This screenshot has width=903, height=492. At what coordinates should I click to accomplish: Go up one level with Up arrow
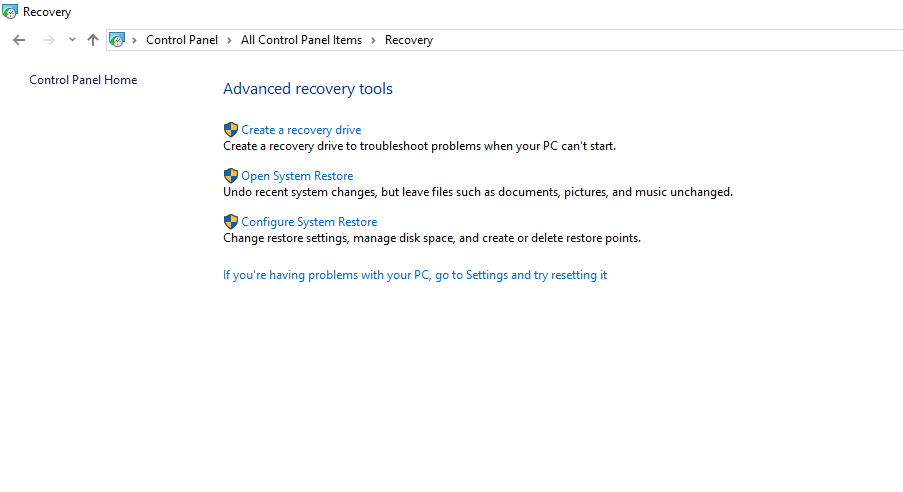pyautogui.click(x=93, y=40)
